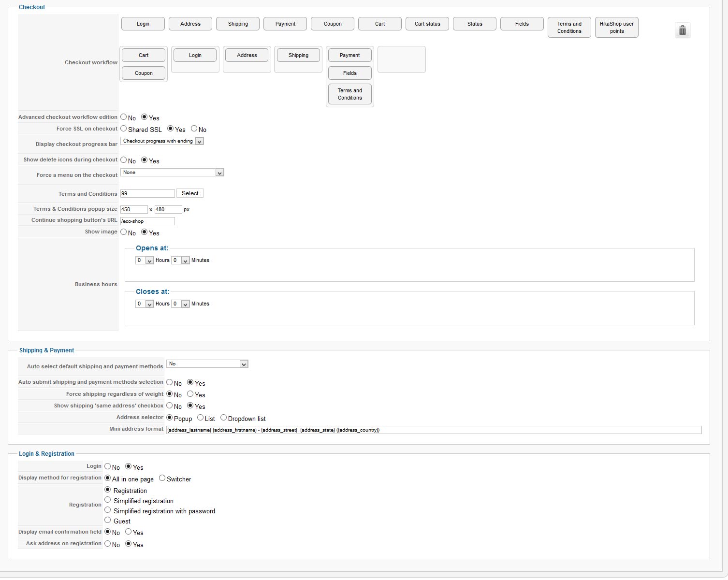Select 'No' for auto submit shipping and payment
Viewport: 728px width, 580px height.
tap(170, 382)
